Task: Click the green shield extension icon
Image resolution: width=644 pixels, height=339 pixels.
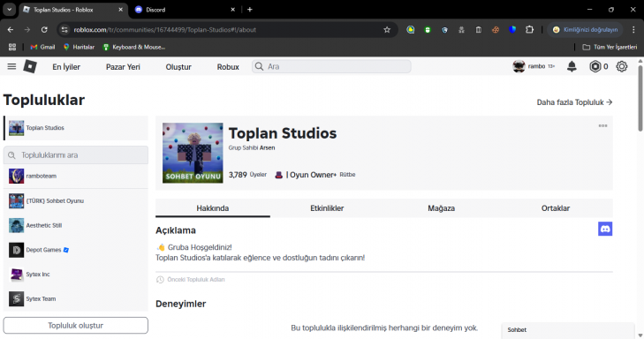Action: 428,29
